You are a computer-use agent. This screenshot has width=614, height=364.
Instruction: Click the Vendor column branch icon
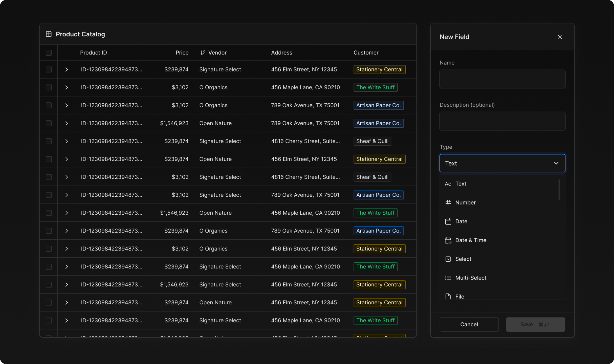pos(203,53)
